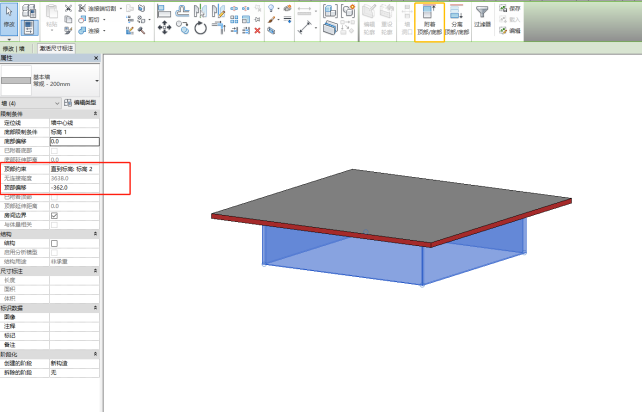Image resolution: width=642 pixels, height=412 pixels.
Task: Click the Attach Top/Base button
Action: (x=429, y=22)
